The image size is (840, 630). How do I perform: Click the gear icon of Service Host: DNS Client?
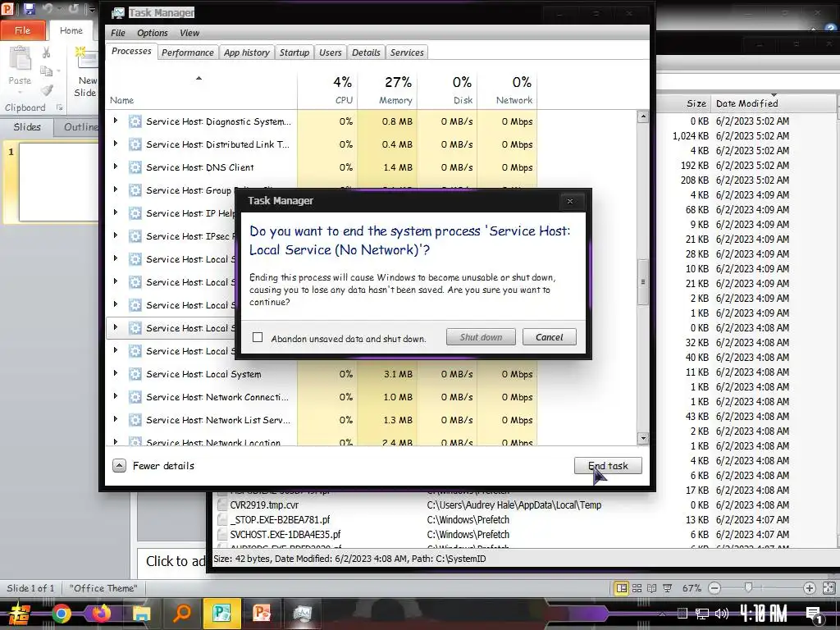click(135, 167)
